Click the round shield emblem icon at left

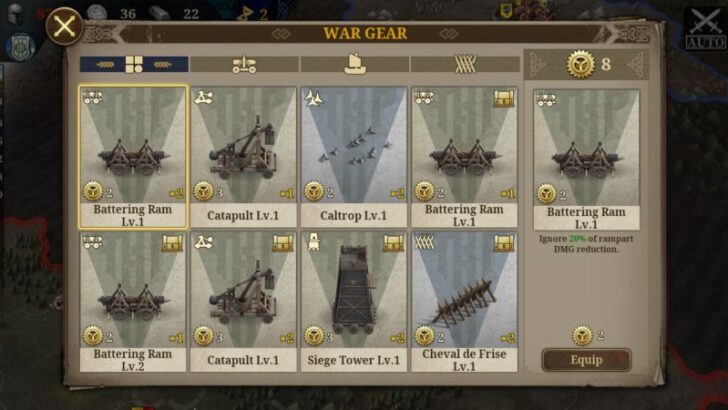pos(21,47)
